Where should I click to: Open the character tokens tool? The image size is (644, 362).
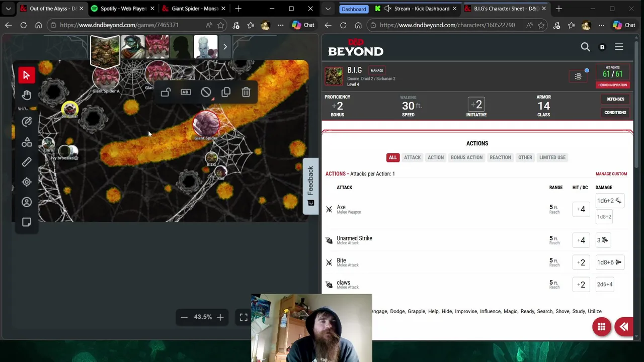click(27, 202)
